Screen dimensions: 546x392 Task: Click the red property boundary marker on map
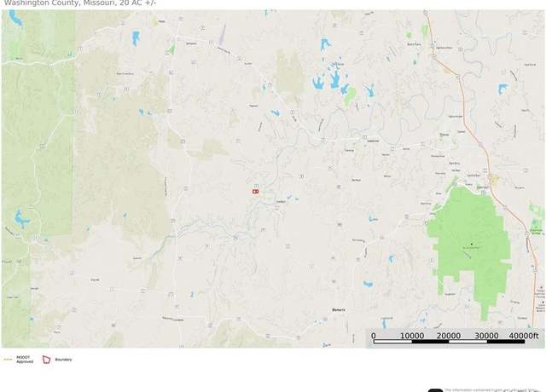(x=256, y=191)
